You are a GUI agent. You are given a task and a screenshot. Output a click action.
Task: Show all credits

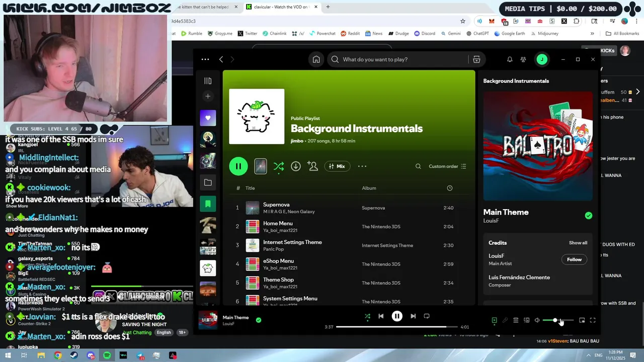[x=578, y=243]
